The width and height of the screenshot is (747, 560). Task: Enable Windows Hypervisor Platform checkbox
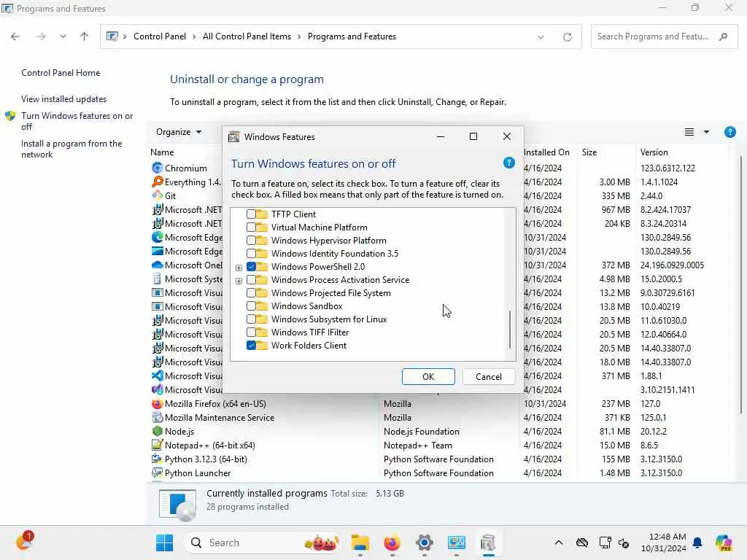click(x=251, y=241)
